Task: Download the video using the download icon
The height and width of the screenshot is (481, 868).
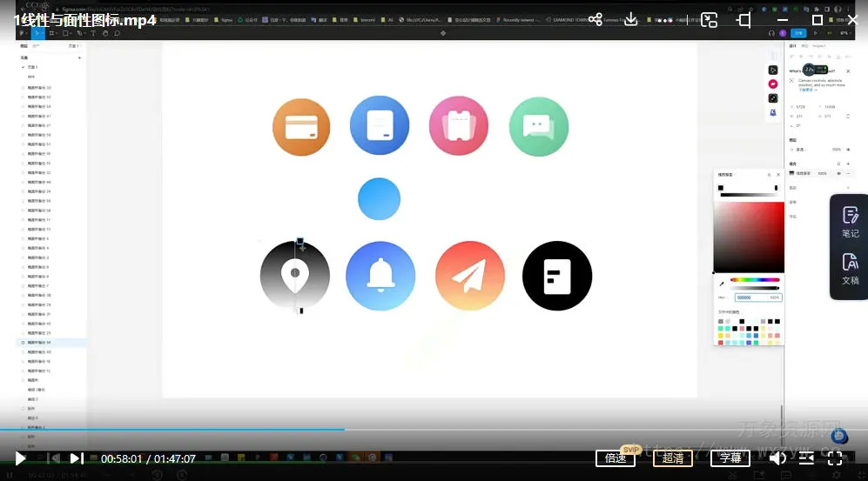Action: pyautogui.click(x=632, y=19)
